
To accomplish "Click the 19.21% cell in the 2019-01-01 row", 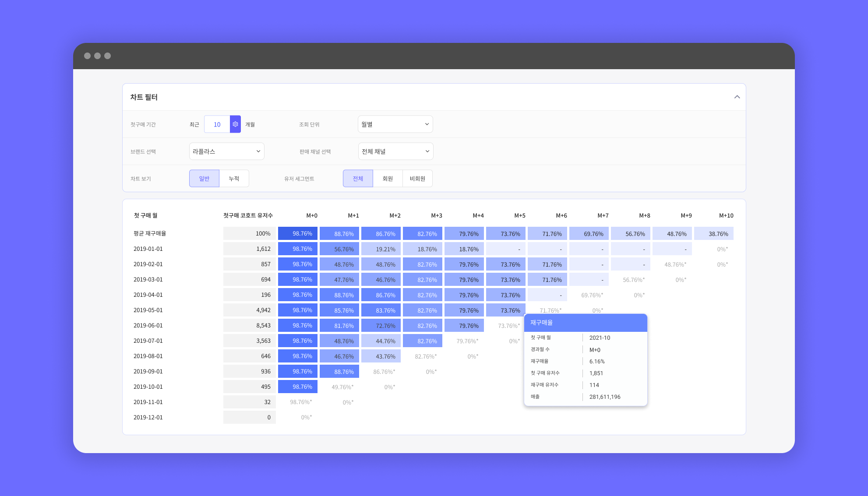I will (x=381, y=249).
